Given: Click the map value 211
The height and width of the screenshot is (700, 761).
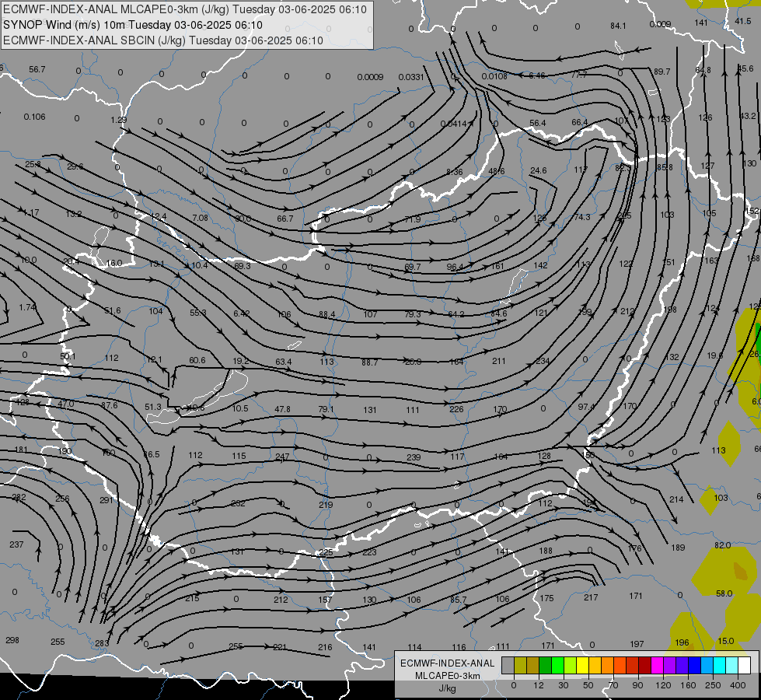Looking at the screenshot, I should pyautogui.click(x=499, y=361).
